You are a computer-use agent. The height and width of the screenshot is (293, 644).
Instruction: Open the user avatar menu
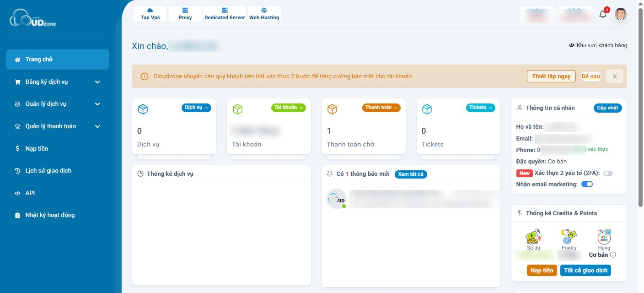(x=621, y=14)
